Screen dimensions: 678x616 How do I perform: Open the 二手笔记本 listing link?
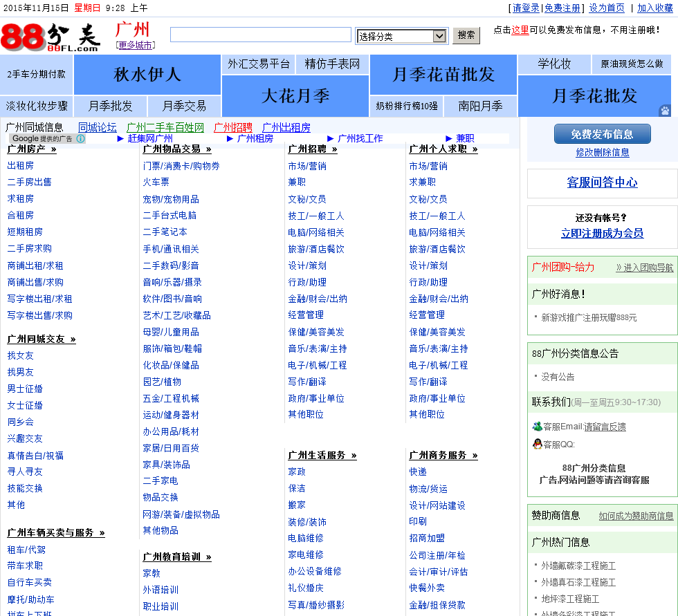click(x=165, y=232)
